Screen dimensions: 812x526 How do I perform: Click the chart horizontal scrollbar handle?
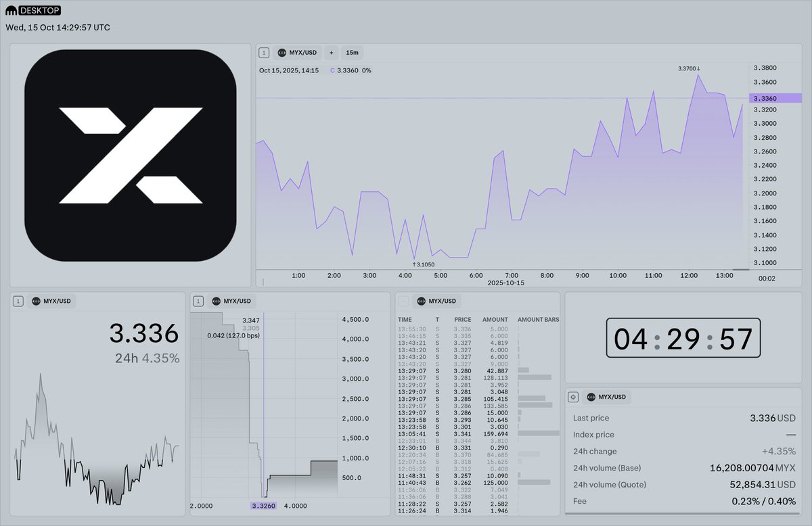click(x=741, y=270)
